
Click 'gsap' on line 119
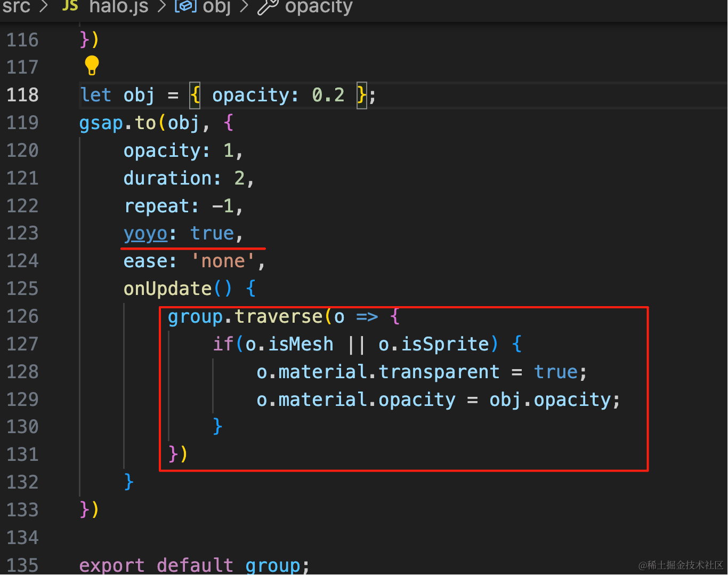[101, 123]
